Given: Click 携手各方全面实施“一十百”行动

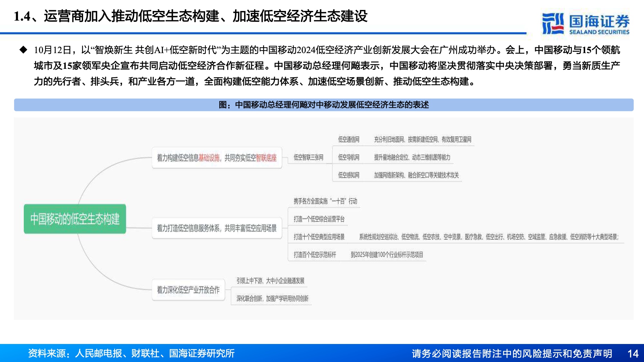Looking at the screenshot, I should tap(325, 201).
